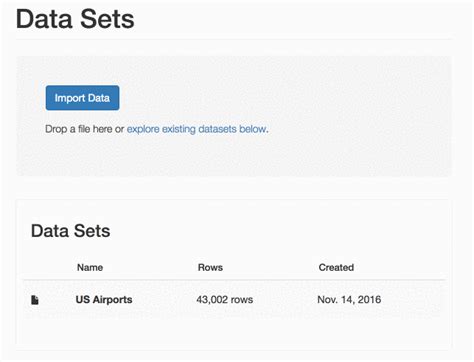Click the Drop a file here text

(85, 129)
